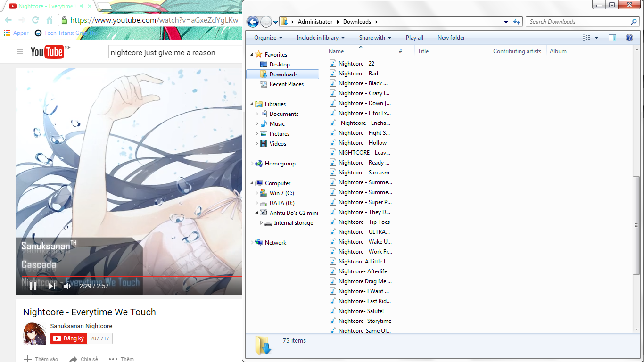The image size is (644, 362).
Task: Open the Share with menu
Action: click(x=375, y=38)
